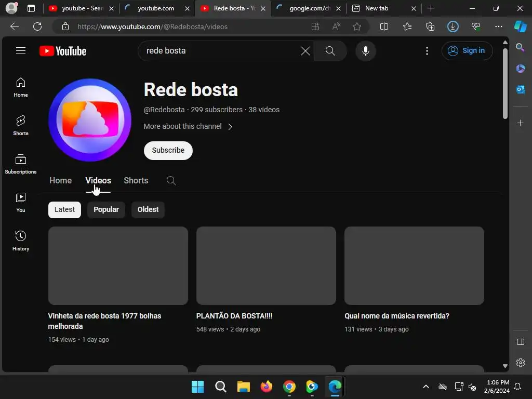Viewport: 532px width, 399px height.
Task: Click thumbnail of PLANTÃO DA BOSTA video
Action: 266,265
